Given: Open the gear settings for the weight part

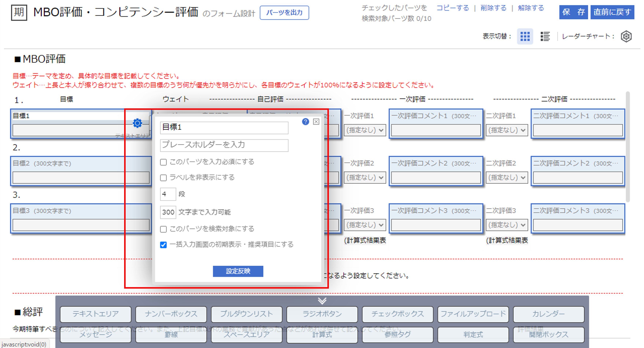Looking at the screenshot, I should pyautogui.click(x=137, y=123).
